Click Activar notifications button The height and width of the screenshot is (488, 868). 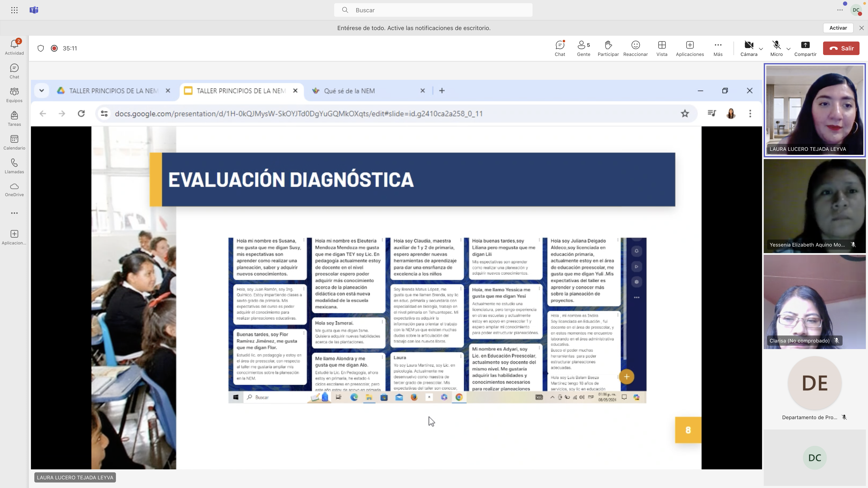(x=838, y=28)
